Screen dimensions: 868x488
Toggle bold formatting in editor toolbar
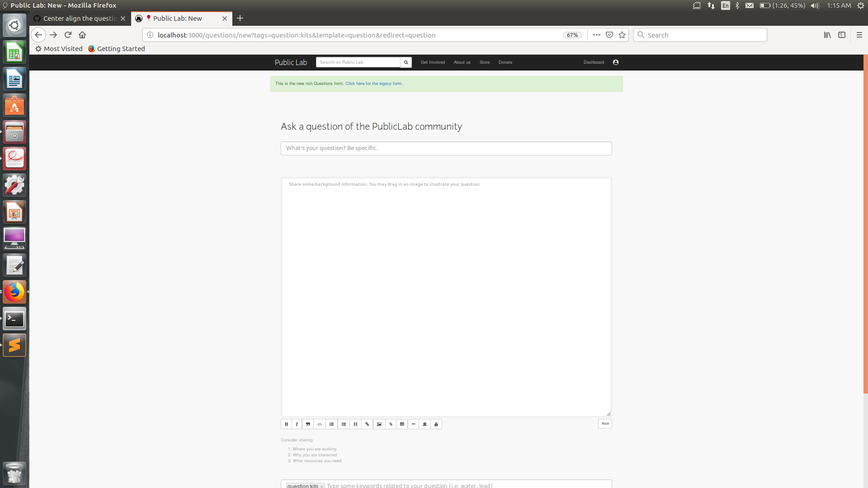tap(286, 424)
